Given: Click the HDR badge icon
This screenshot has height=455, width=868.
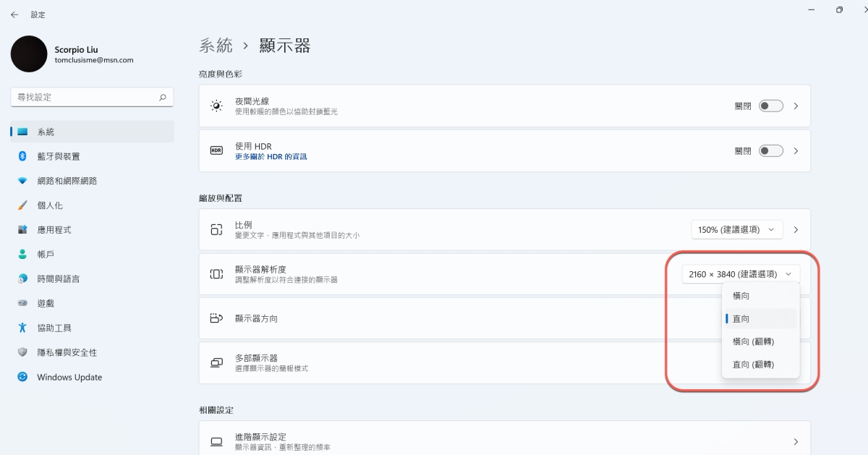Looking at the screenshot, I should (x=216, y=150).
